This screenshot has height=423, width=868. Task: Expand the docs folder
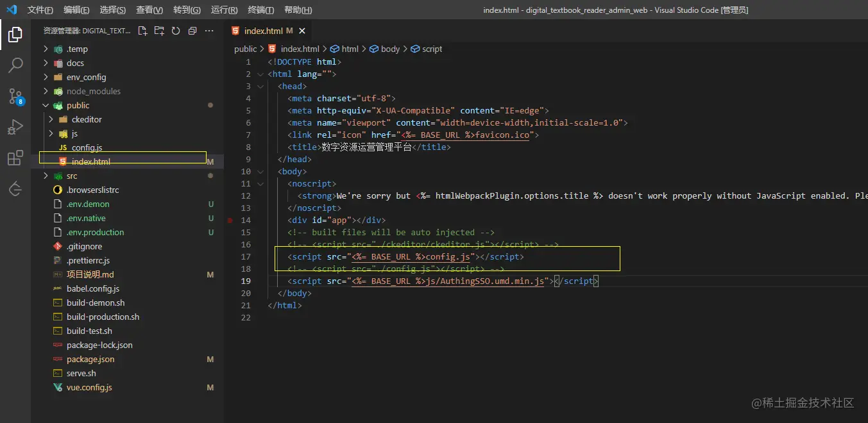click(x=46, y=63)
